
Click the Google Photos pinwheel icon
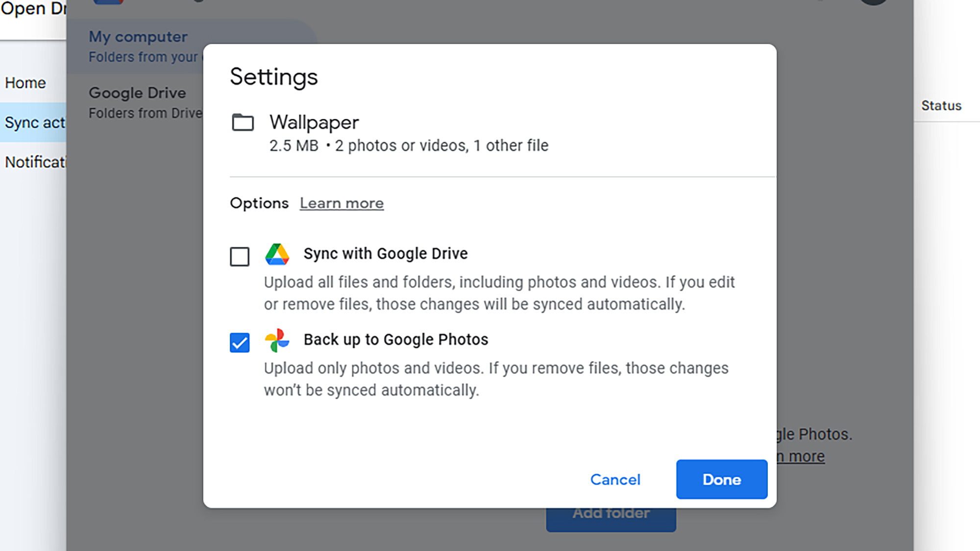point(277,340)
